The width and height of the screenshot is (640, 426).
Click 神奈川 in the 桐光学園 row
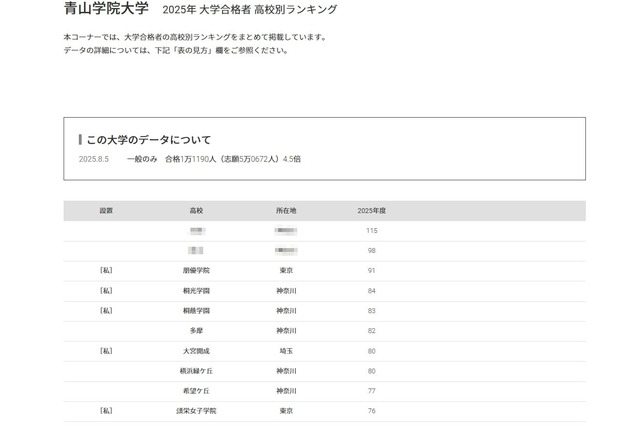click(x=286, y=291)
